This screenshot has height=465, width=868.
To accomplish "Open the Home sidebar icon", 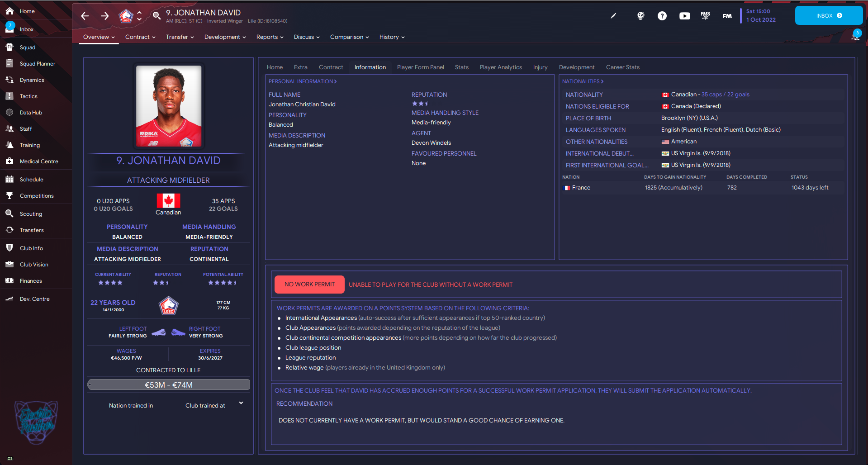I will pyautogui.click(x=9, y=11).
